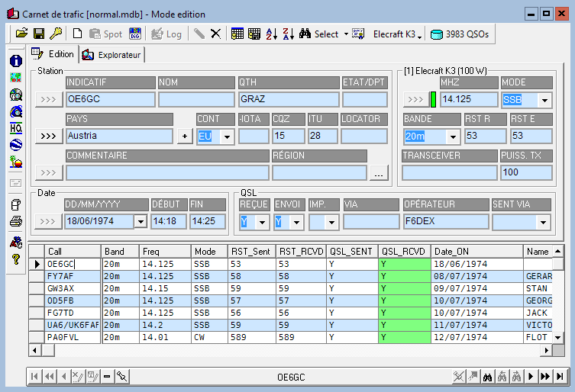
Task: Open internet explorer sidebar icon
Action: [x=16, y=111]
